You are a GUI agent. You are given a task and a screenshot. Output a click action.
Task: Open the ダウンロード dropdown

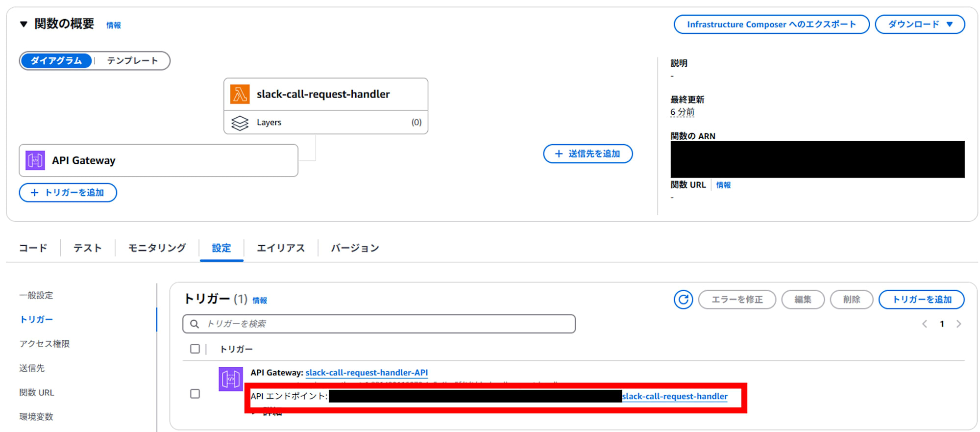[920, 25]
